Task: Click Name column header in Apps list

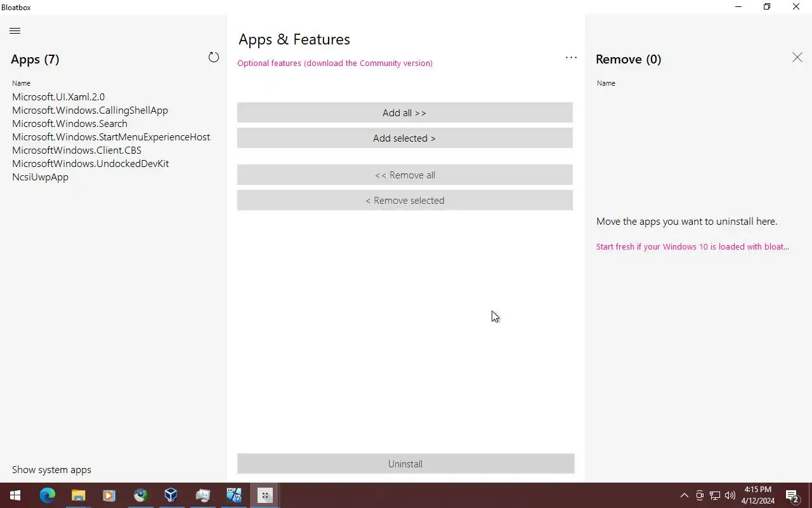Action: click(x=21, y=83)
